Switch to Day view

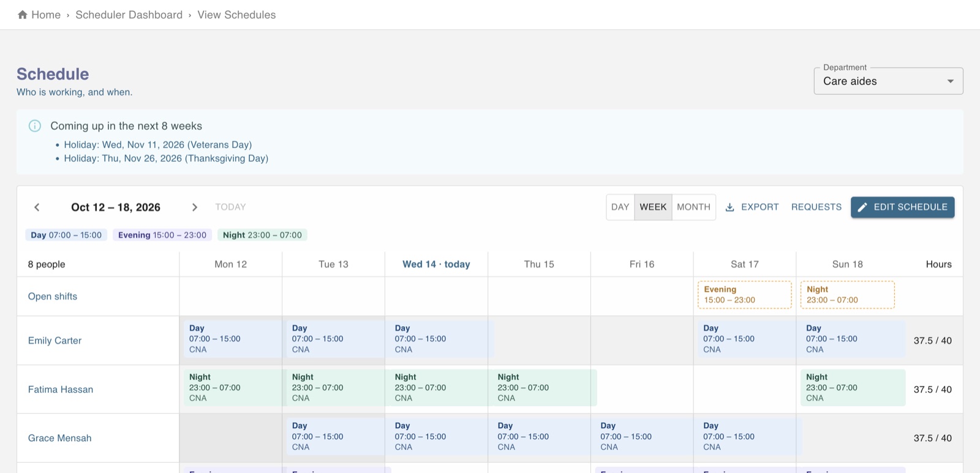[x=620, y=207]
